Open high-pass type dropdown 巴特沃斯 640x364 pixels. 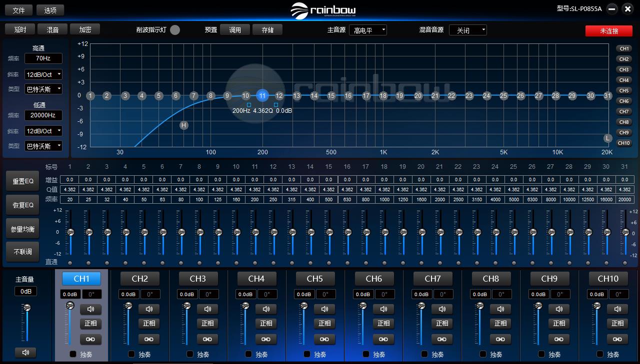(x=43, y=89)
